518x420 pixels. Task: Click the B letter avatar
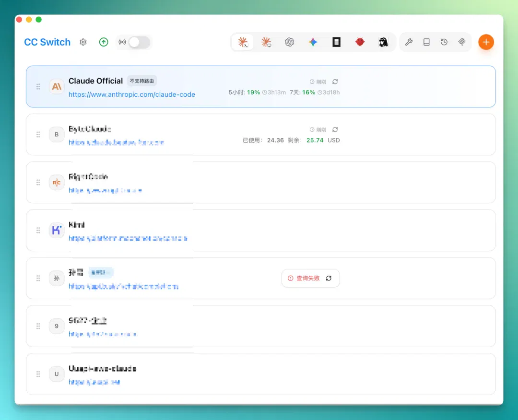coord(57,134)
